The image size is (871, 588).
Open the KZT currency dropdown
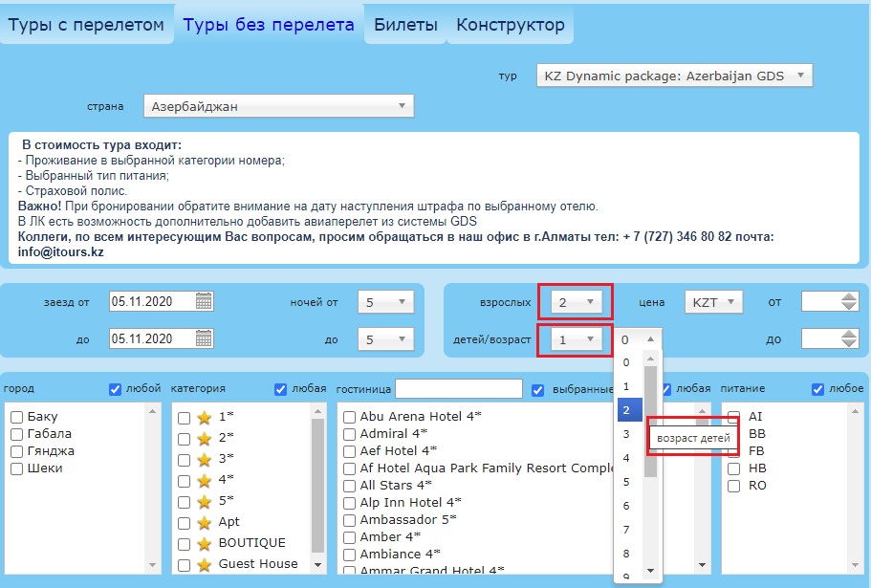pyautogui.click(x=714, y=302)
